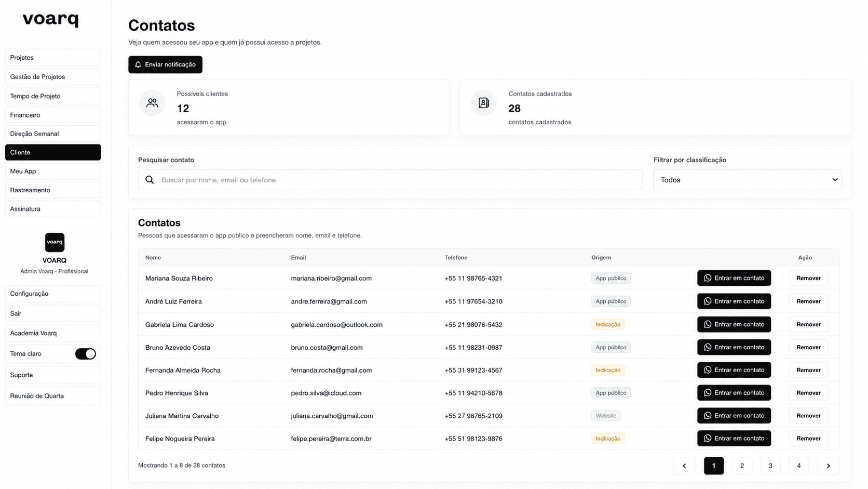Click the Website origin tag for Juliana
The image size is (868, 489).
606,416
